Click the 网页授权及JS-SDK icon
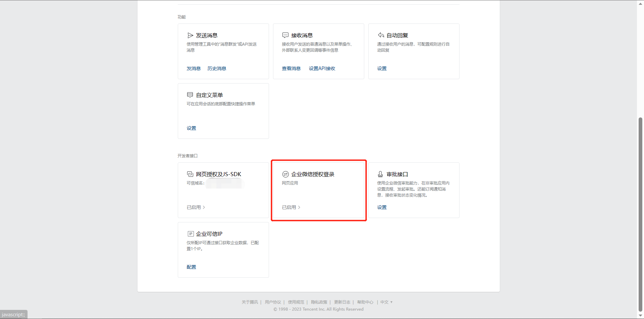 pos(190,174)
